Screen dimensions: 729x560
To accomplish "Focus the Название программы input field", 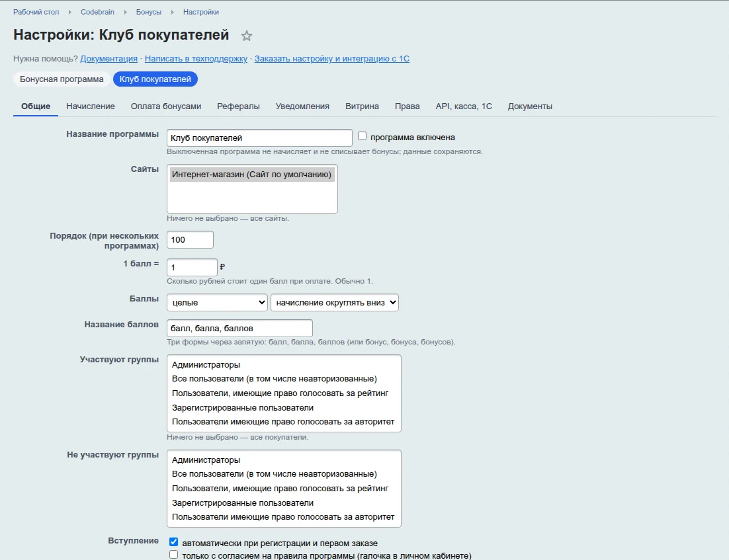I will tap(259, 138).
